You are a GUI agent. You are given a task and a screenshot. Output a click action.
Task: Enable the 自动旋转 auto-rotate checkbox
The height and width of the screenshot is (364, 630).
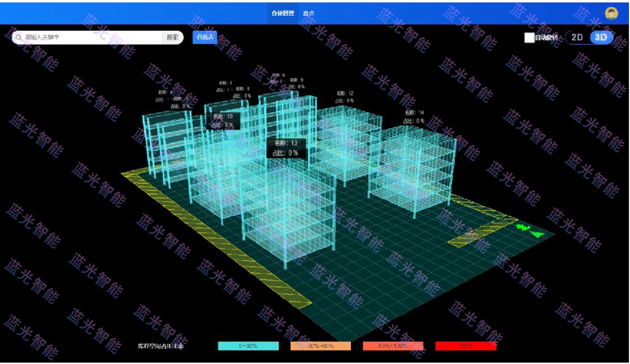point(529,38)
